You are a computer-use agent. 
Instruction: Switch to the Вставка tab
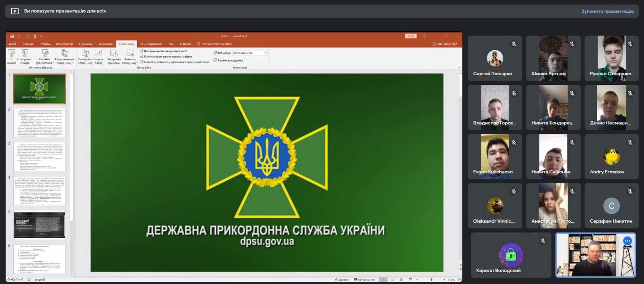coord(45,44)
